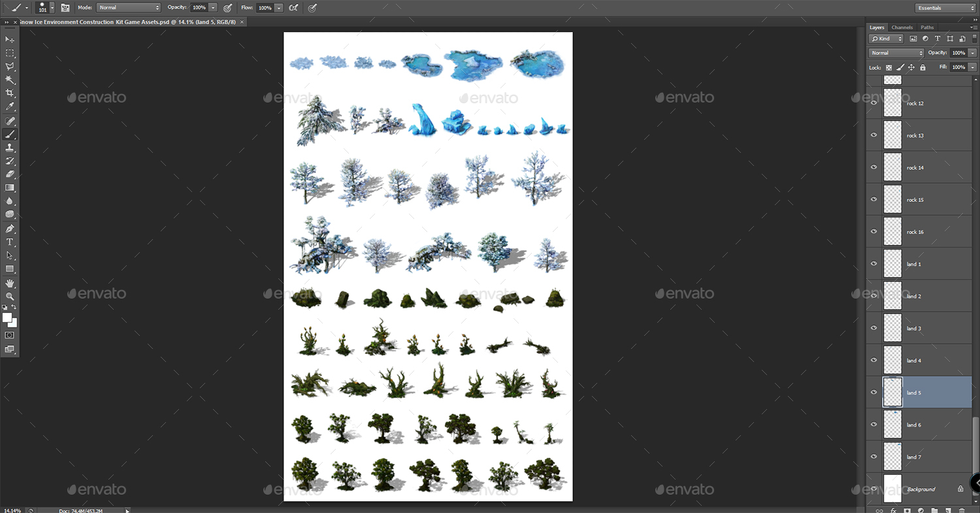Select the Brush tool
Viewport: 980px width, 513px height.
click(9, 134)
